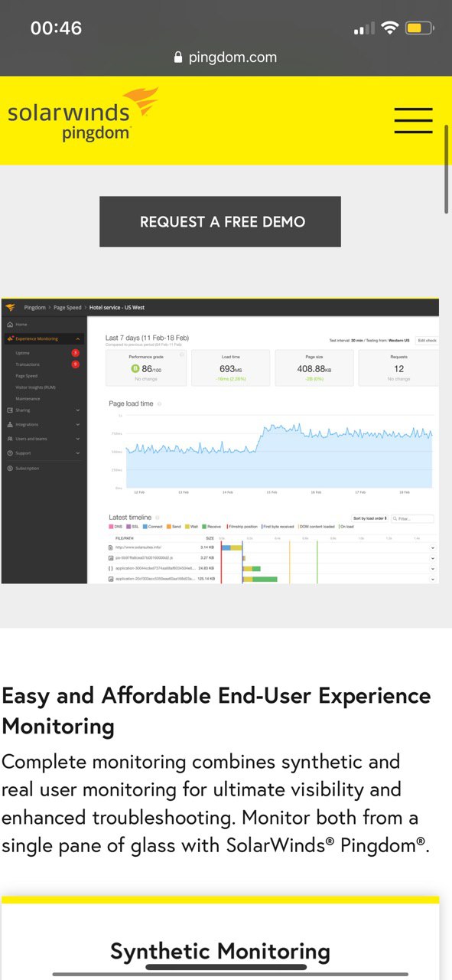Click the red badge next to Uptime
The height and width of the screenshot is (980, 452).
coord(75,353)
